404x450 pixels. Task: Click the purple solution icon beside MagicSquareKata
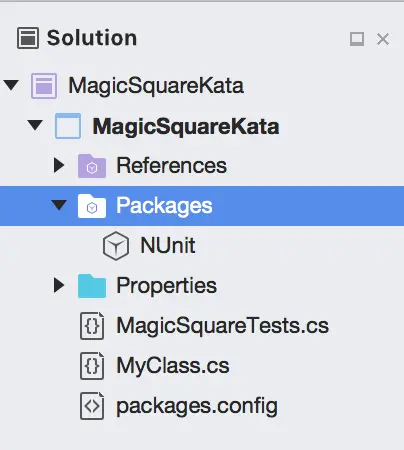click(44, 86)
